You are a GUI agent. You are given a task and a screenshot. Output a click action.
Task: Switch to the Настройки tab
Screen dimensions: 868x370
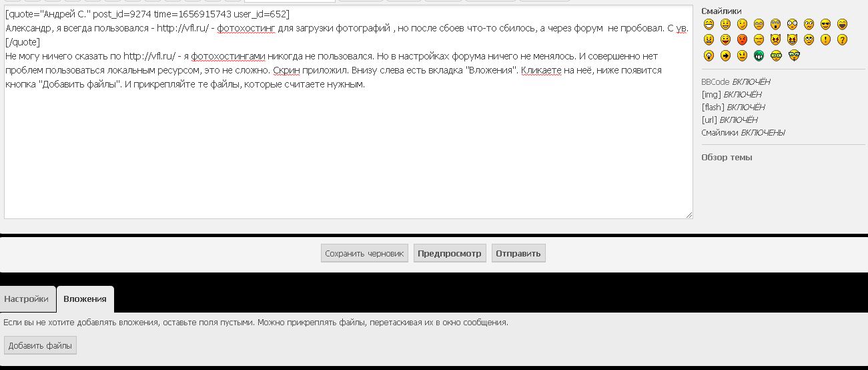pyautogui.click(x=26, y=299)
